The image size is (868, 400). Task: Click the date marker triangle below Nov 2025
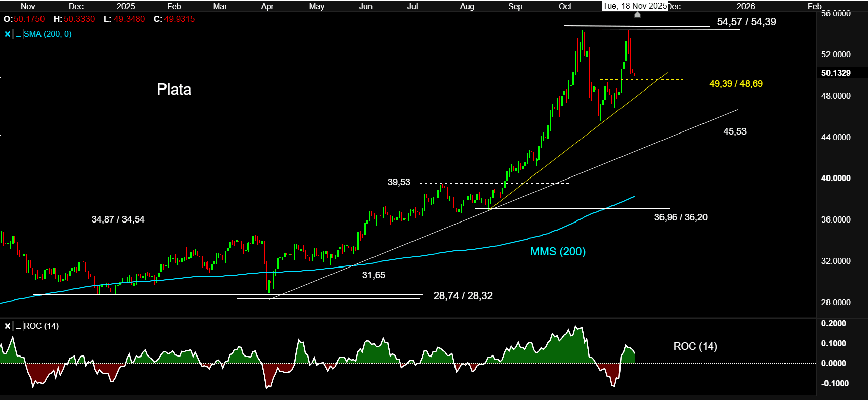click(637, 15)
